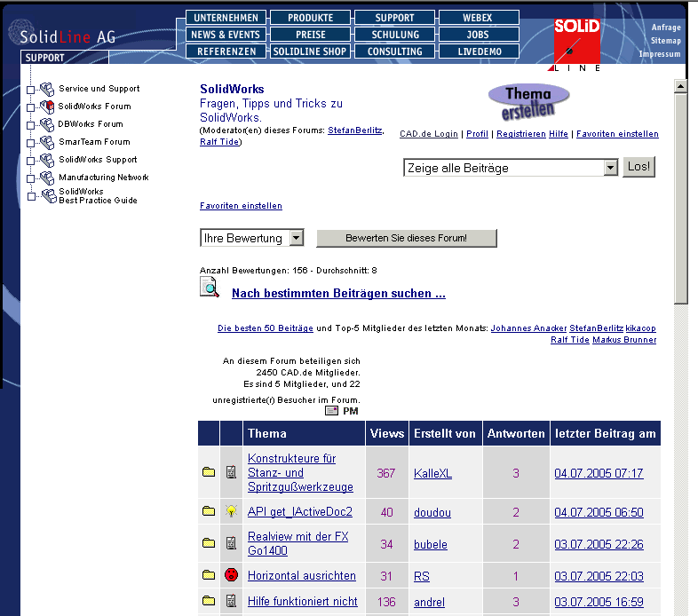Open Nach bestimmten Beiträgen suchen link
698x616 pixels.
338,293
